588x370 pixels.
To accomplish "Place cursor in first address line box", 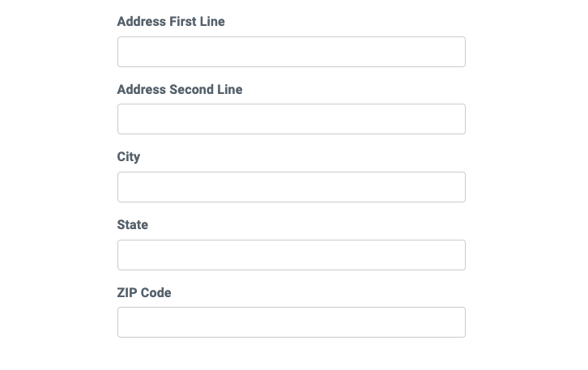I will 291,52.
